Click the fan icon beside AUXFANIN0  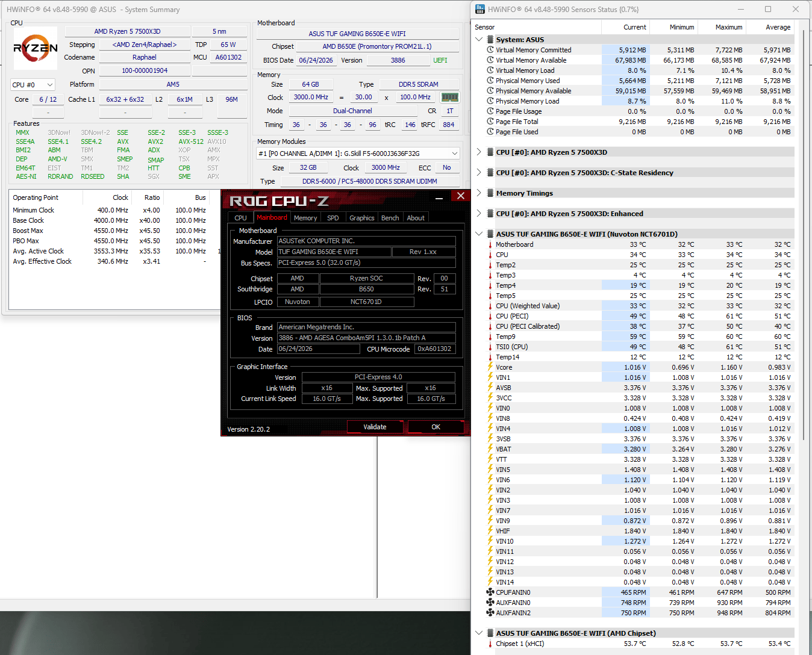[490, 603]
